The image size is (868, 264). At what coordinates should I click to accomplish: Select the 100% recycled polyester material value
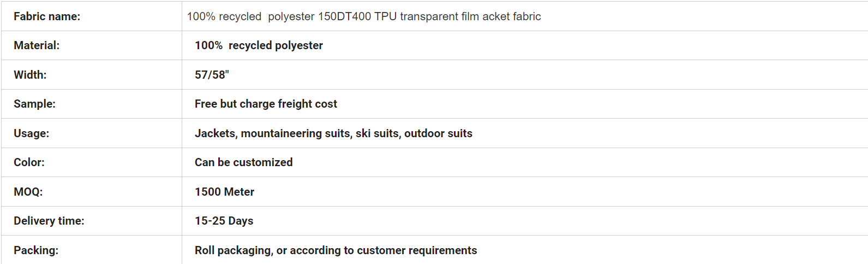(259, 45)
